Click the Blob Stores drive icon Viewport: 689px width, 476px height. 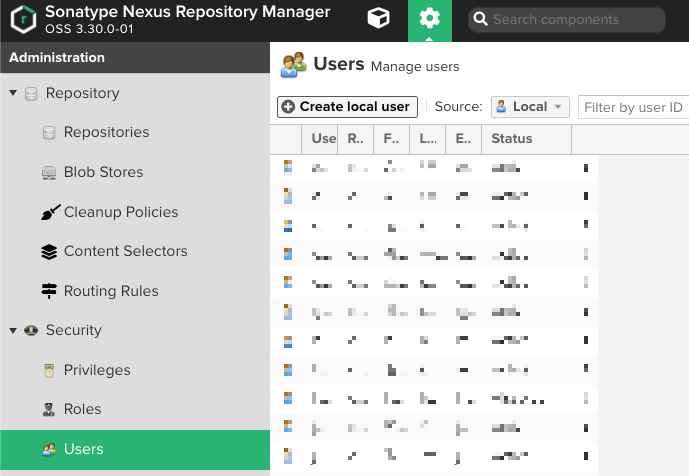click(49, 173)
